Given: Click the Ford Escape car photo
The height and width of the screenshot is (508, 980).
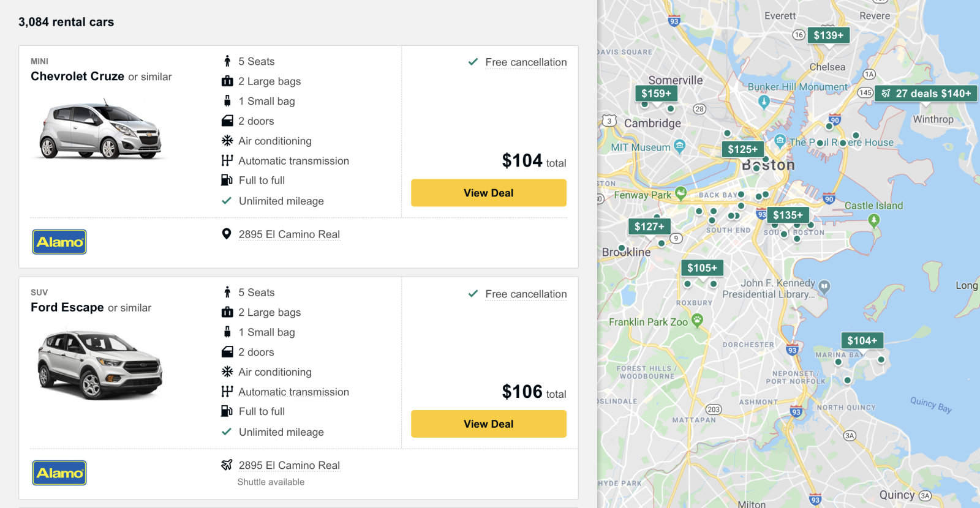Looking at the screenshot, I should tap(100, 365).
